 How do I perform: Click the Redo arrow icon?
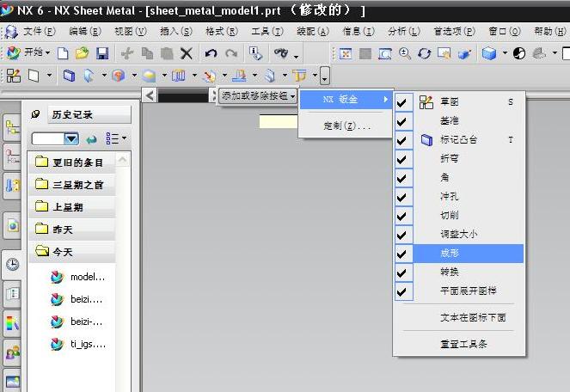tap(231, 54)
